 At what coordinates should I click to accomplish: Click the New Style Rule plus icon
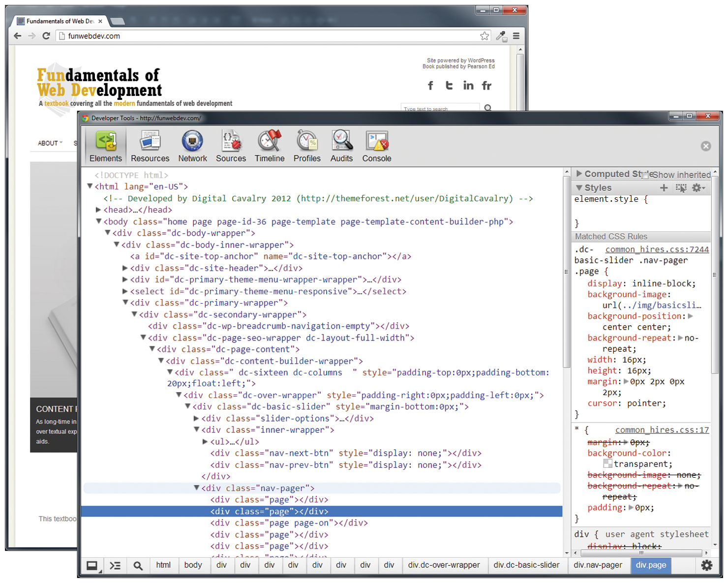(664, 188)
